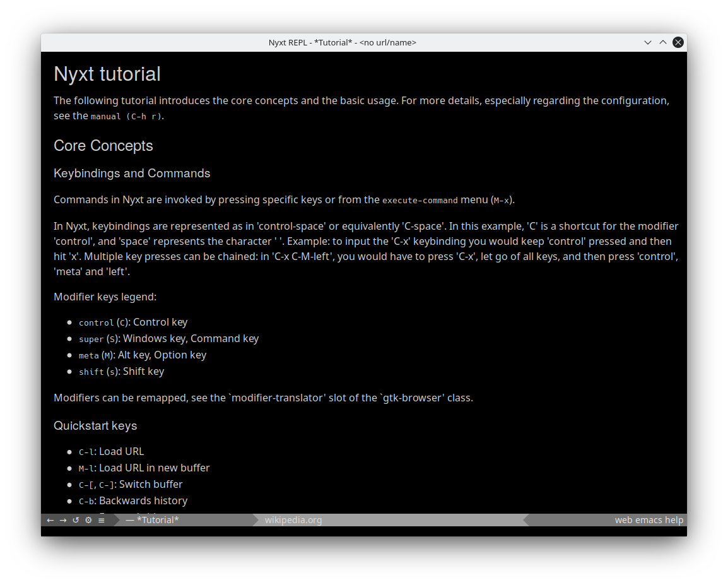Image resolution: width=728 pixels, height=585 pixels.
Task: Click the 'M-x' keybinding text
Action: tap(502, 201)
